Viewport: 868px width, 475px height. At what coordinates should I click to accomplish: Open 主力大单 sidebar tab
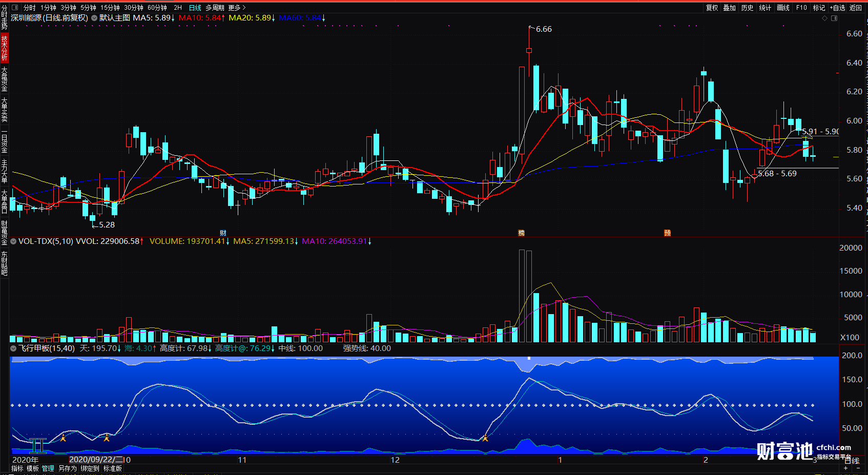coord(4,171)
